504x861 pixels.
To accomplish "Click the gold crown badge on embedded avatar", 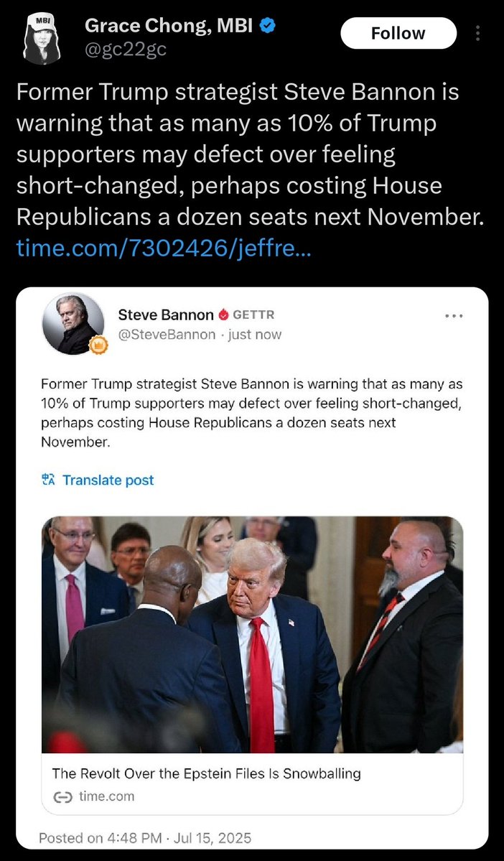I will [x=99, y=345].
